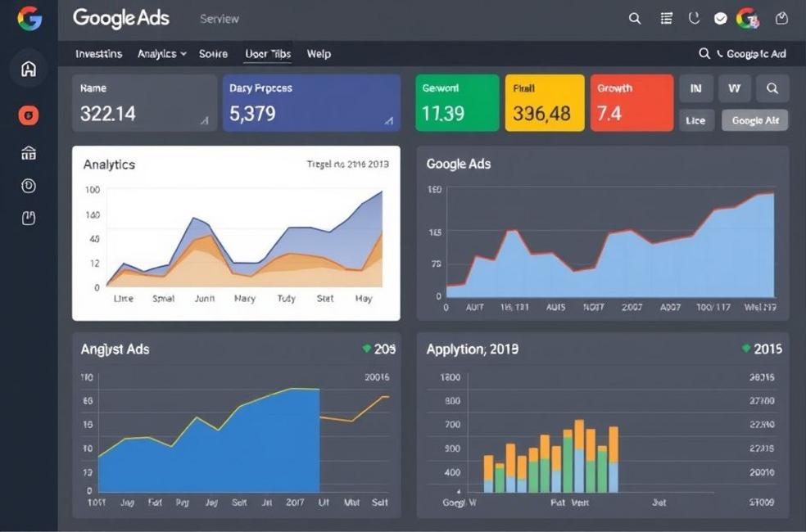Open the Investtins menu item
The width and height of the screenshot is (806, 532).
click(x=98, y=54)
